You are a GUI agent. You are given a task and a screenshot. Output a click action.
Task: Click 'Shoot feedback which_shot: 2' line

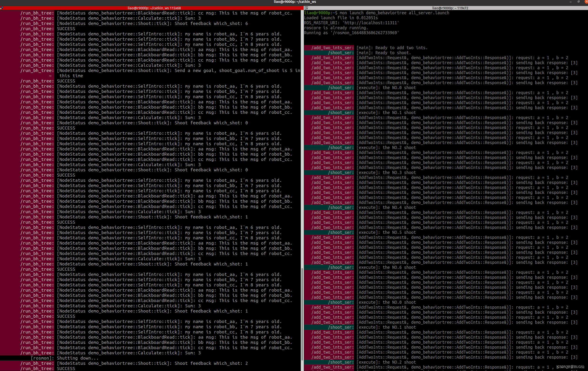tap(152, 363)
